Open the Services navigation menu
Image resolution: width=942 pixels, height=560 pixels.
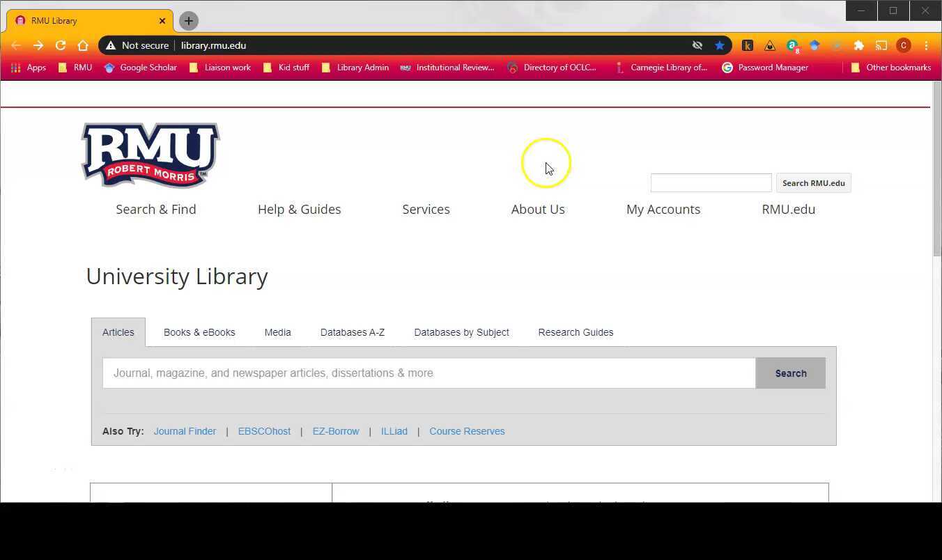426,209
